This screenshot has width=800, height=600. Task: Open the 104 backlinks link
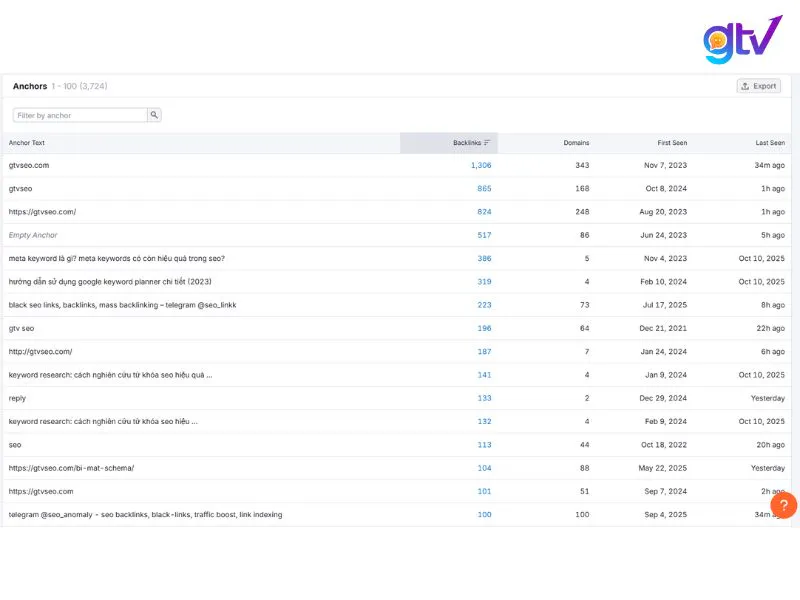pos(484,468)
